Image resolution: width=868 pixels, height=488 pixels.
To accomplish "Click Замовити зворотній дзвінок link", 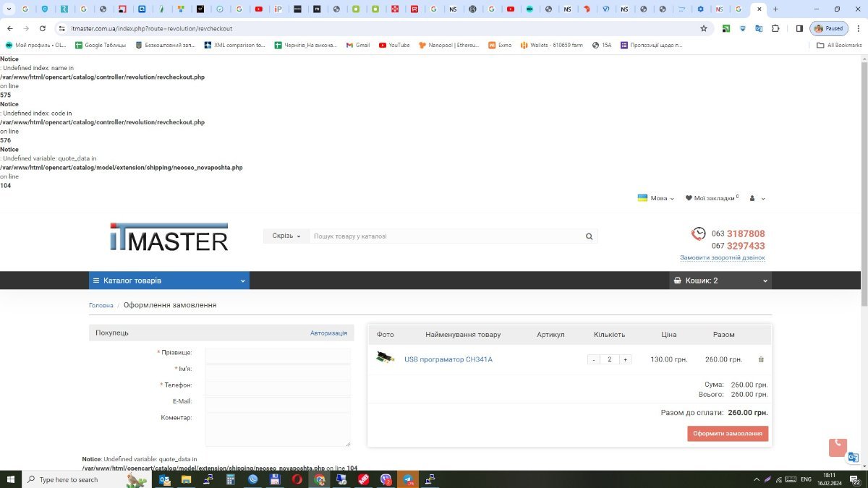I will coord(722,257).
